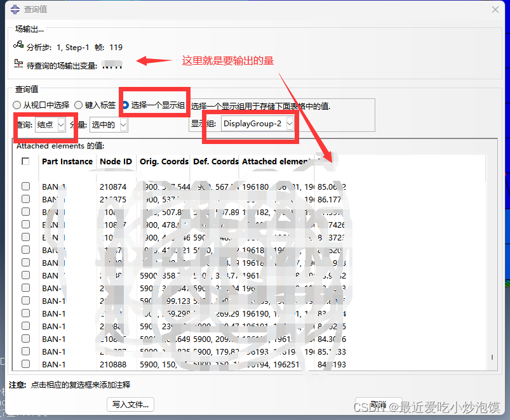Click the field output variable icon beside 待查询的场输出变量

17,63
